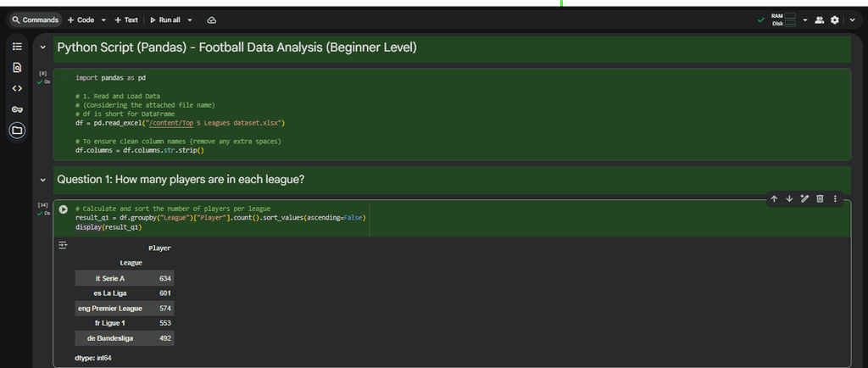Open the cell's more actions menu
This screenshot has width=868, height=368.
tap(835, 198)
